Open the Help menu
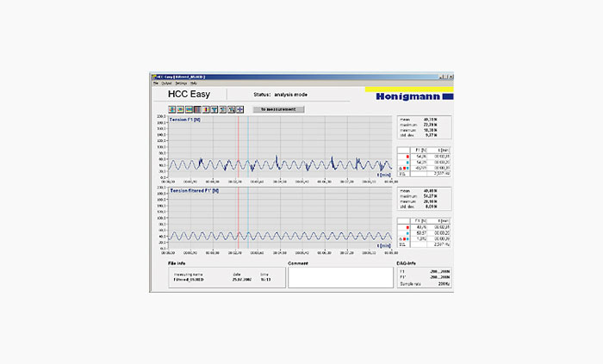Image resolution: width=603 pixels, height=364 pixels. pos(193,83)
